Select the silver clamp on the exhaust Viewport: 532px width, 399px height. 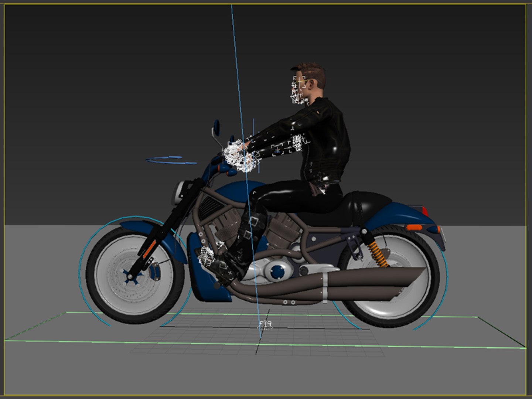(x=325, y=287)
